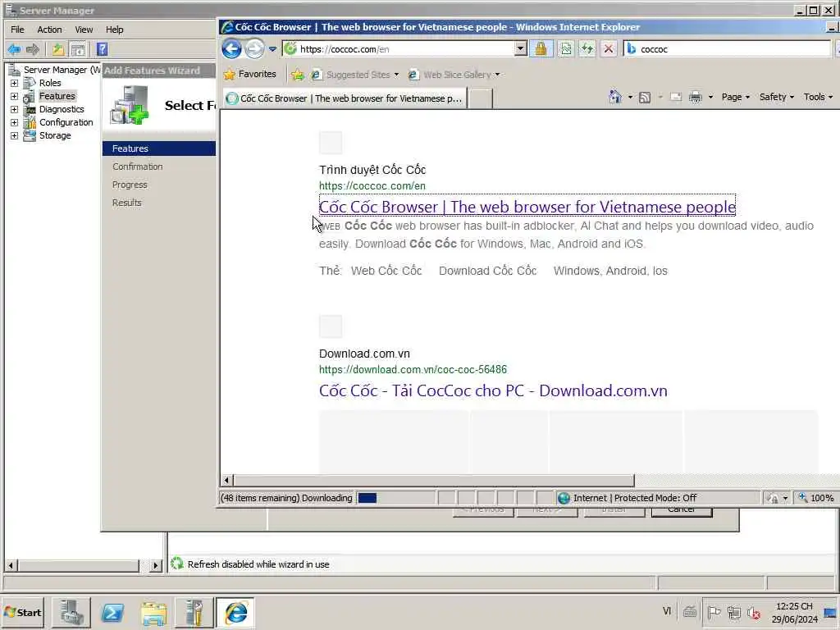Click the Compatibility View icon
The image size is (840, 630).
click(x=566, y=48)
